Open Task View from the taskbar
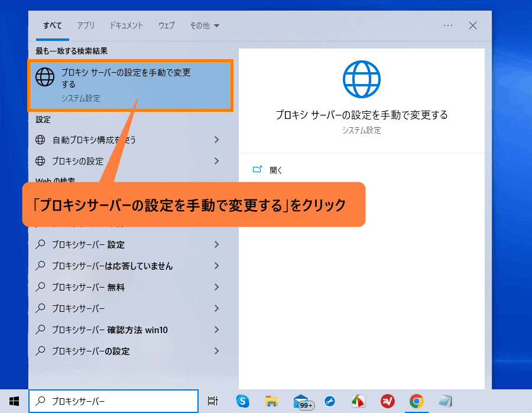The width and height of the screenshot is (532, 413). pyautogui.click(x=211, y=401)
